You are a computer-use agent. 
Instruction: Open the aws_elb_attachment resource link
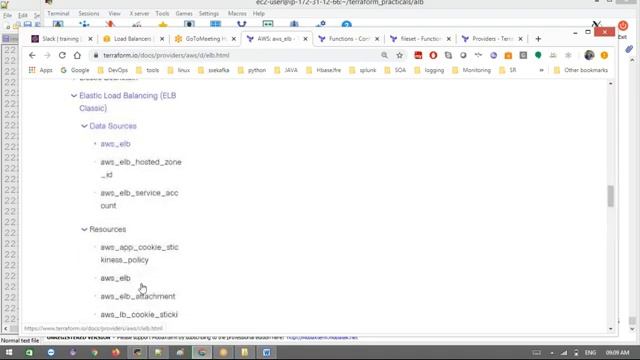[x=138, y=296]
